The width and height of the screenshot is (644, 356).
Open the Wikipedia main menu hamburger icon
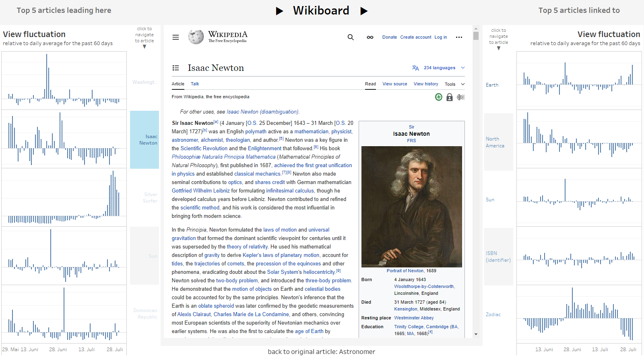coord(175,37)
